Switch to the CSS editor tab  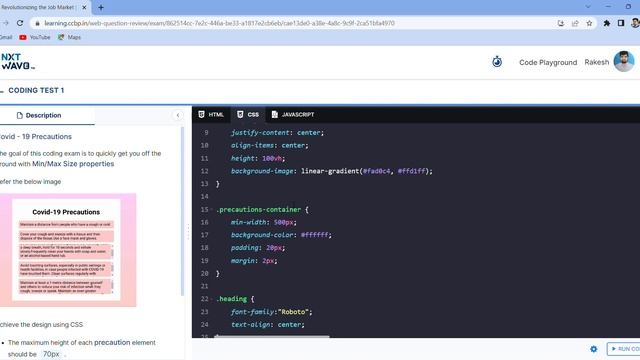coord(248,115)
